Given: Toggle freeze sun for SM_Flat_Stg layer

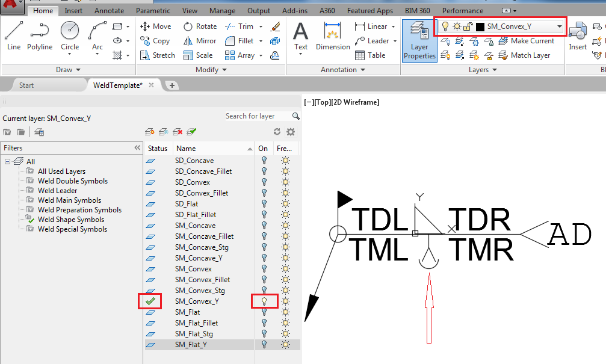Looking at the screenshot, I should (x=285, y=333).
